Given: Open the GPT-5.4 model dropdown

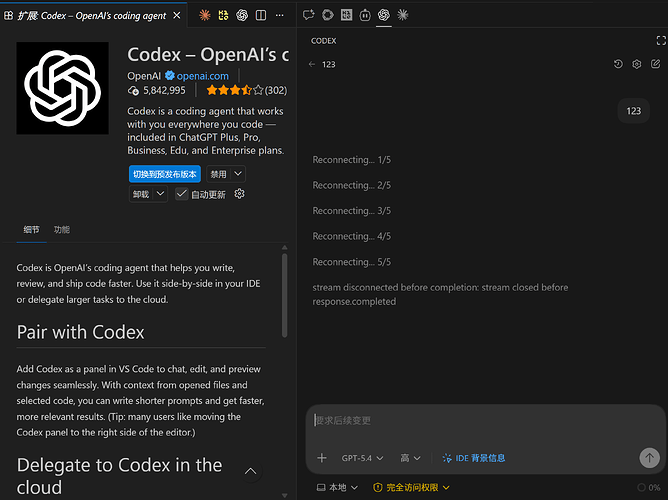Looking at the screenshot, I should (362, 458).
